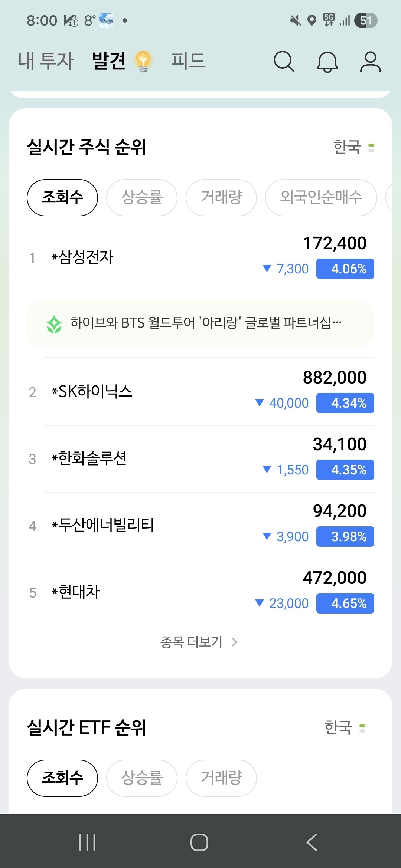Switch to the 피드 tab
401x868 pixels.
pos(188,61)
